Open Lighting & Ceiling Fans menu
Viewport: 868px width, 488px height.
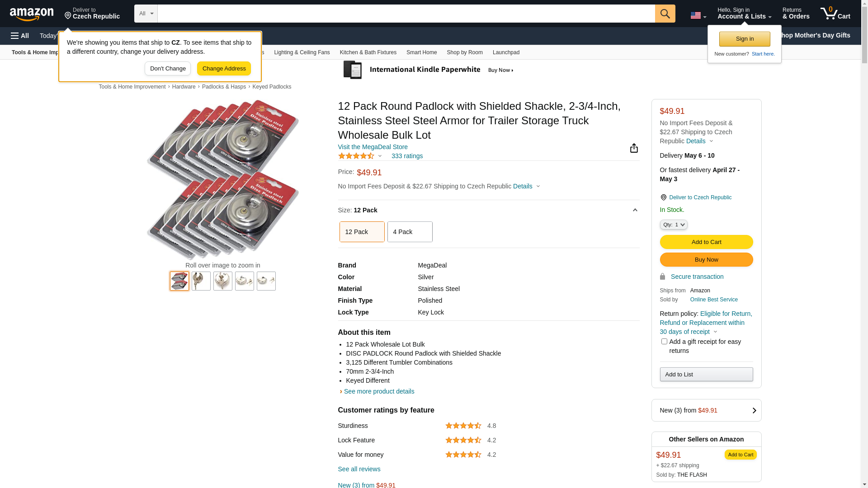pyautogui.click(x=302, y=52)
